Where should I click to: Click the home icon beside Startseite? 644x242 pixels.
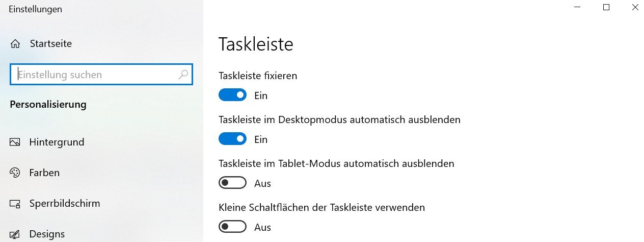[x=15, y=44]
